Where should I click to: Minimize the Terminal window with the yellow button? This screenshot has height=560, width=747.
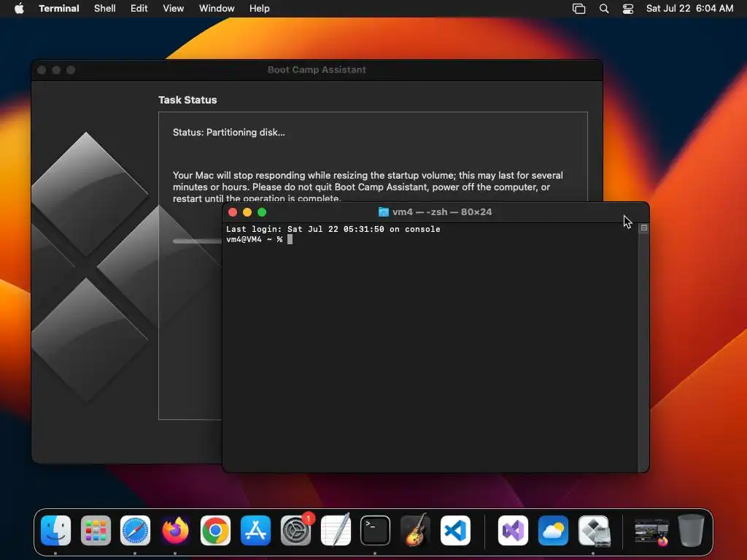coord(247,212)
